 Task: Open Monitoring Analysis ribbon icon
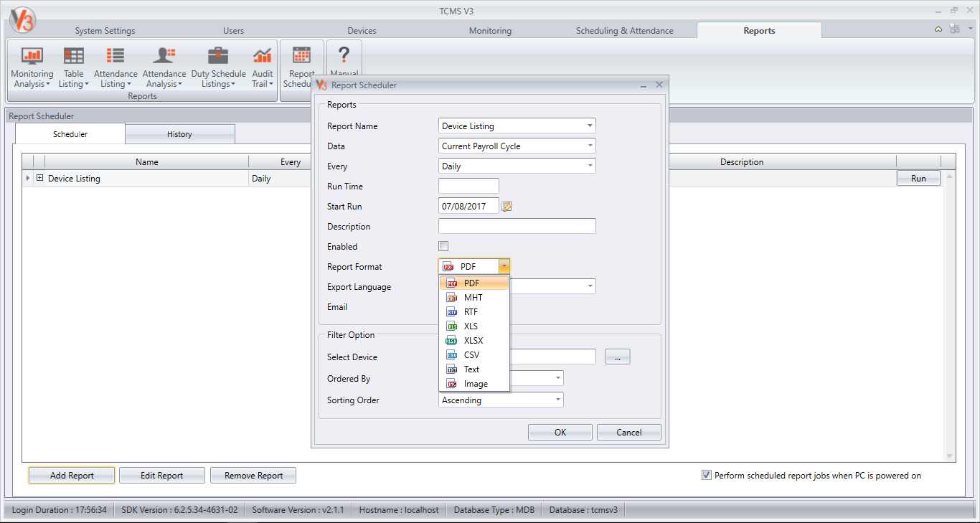[x=32, y=67]
